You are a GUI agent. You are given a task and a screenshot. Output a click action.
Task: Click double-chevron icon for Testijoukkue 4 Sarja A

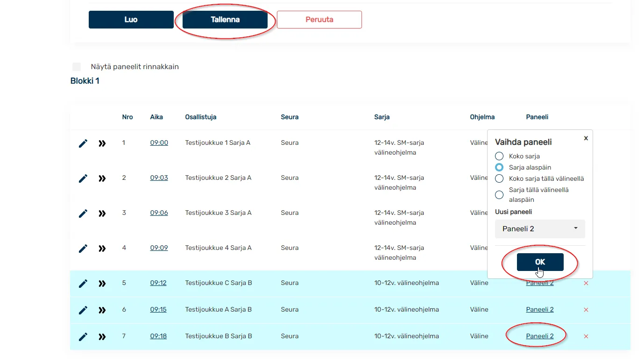pyautogui.click(x=102, y=249)
